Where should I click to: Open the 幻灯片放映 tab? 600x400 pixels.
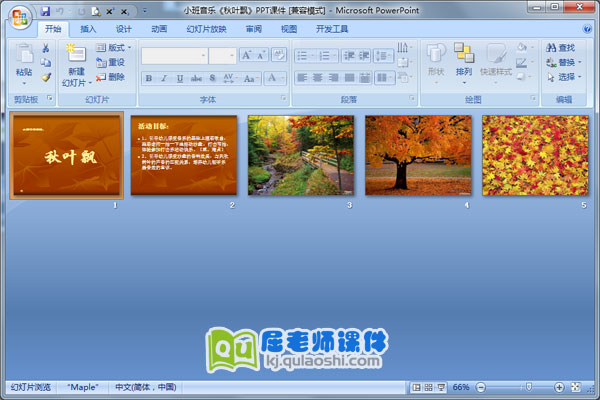(206, 29)
